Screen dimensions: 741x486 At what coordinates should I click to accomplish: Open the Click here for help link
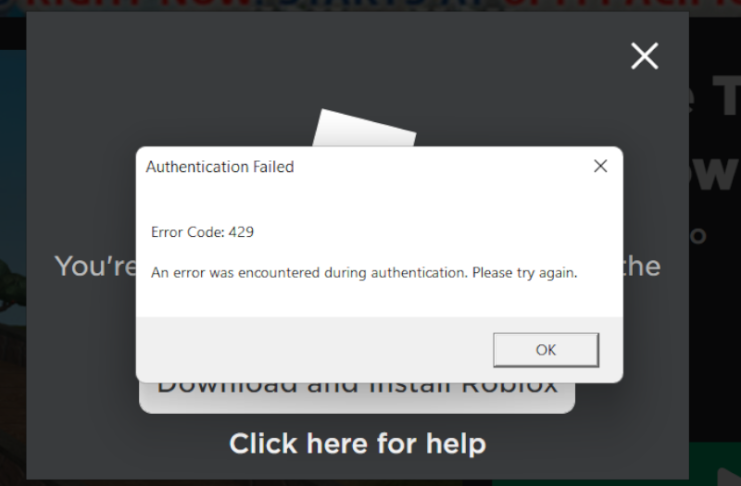[x=358, y=443]
